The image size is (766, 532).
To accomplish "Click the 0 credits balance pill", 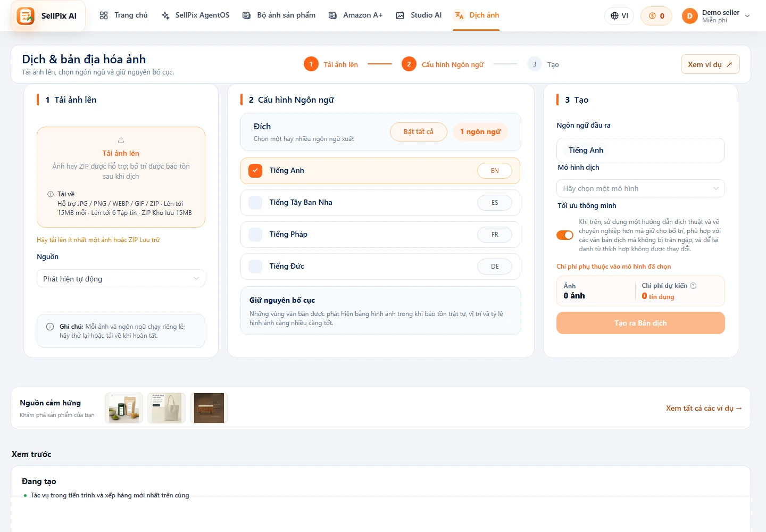I will 656,16.
